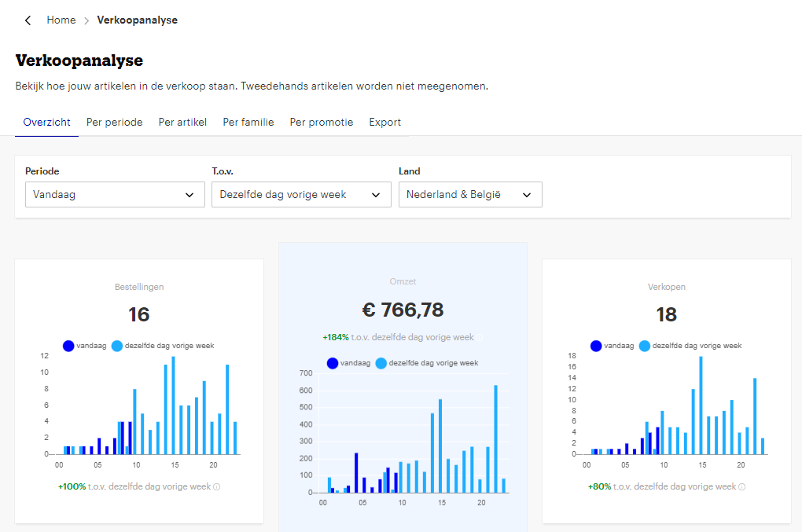Screen dimensions: 802x532
Task: Click info icon under Bestellingen chart
Action: [x=216, y=487]
